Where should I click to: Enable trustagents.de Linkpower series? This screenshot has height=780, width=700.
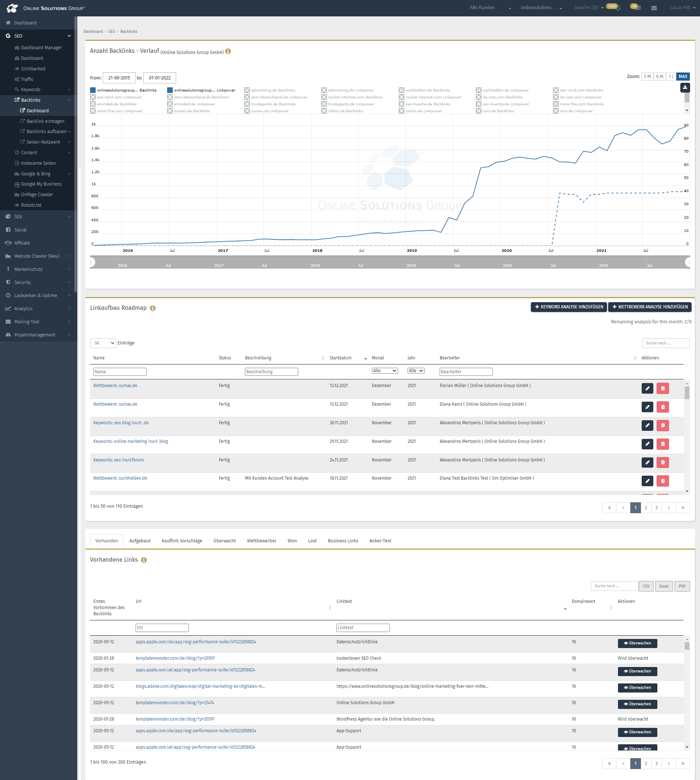pyautogui.click(x=348, y=104)
